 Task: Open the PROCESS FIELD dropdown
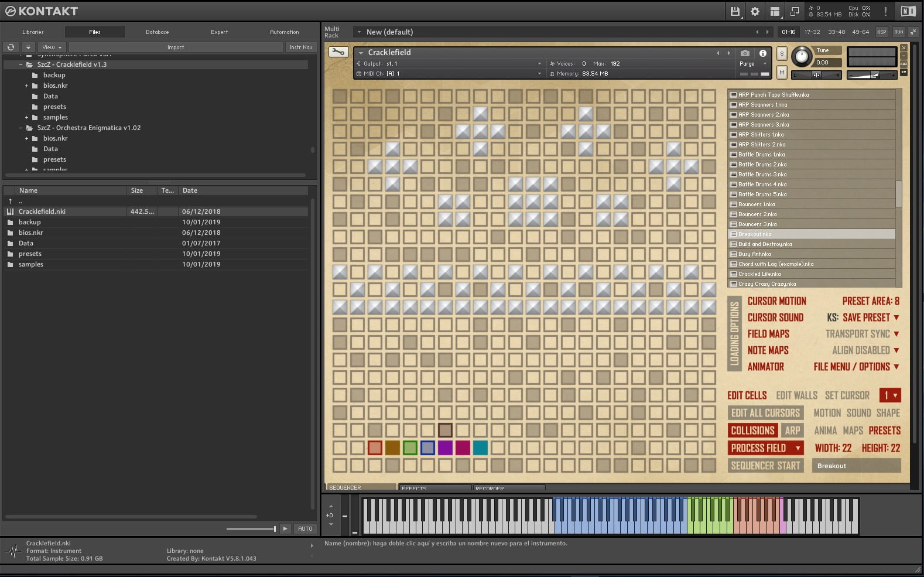click(765, 448)
